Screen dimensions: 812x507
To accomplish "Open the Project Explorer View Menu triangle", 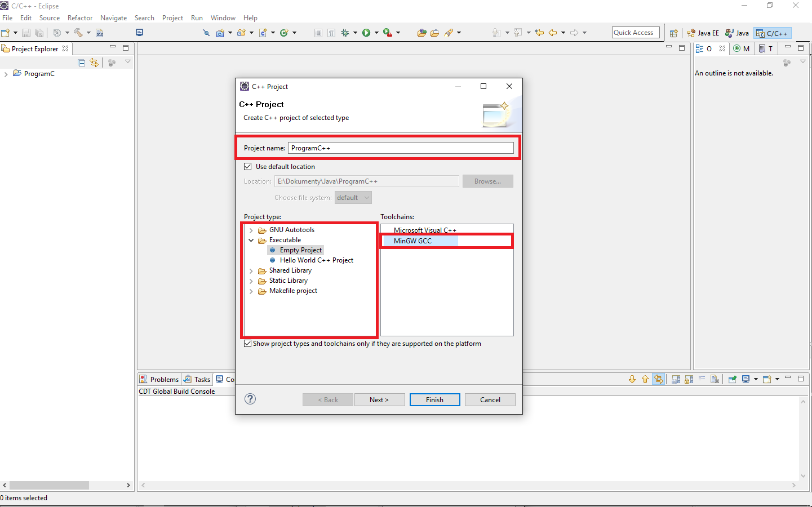I will (127, 61).
